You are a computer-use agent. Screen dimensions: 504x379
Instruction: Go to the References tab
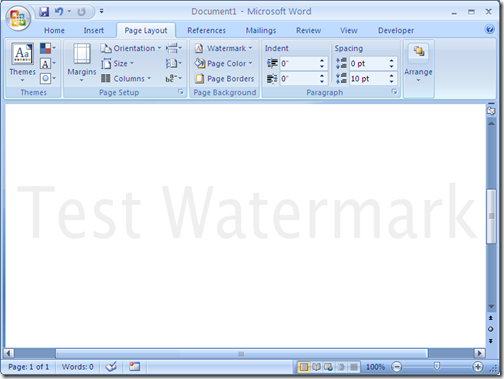(x=206, y=30)
